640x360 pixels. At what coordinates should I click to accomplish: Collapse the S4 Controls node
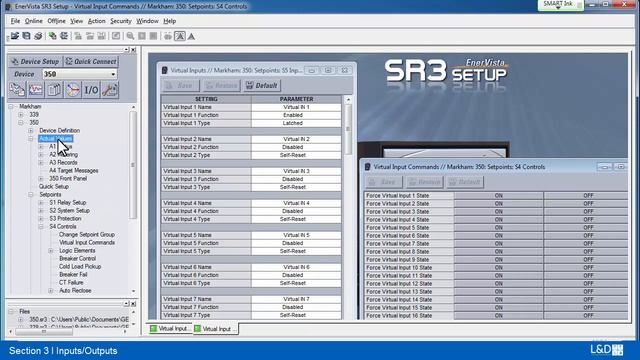[41, 227]
